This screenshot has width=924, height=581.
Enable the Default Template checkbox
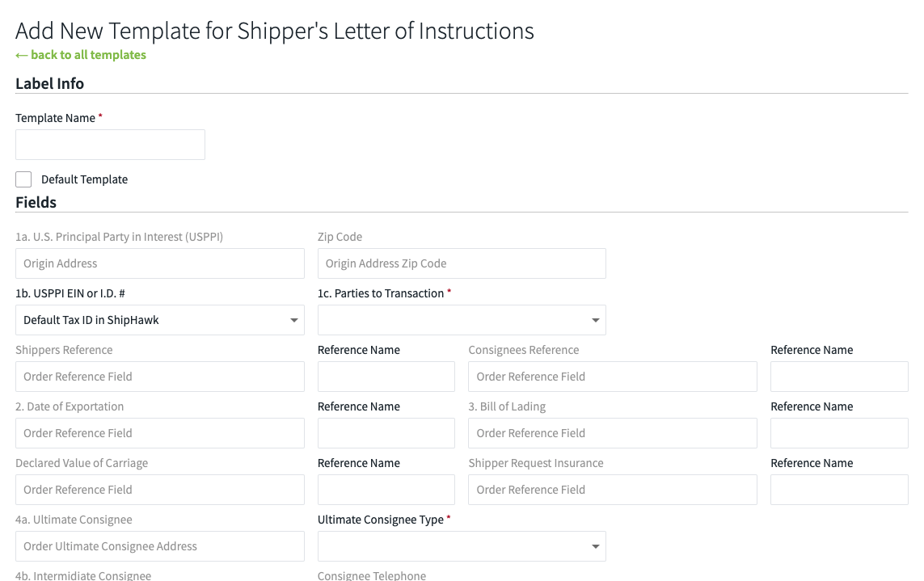pos(23,179)
